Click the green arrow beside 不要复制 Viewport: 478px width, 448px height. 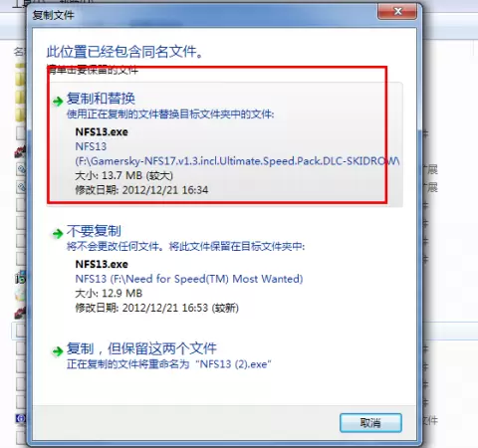point(58,234)
